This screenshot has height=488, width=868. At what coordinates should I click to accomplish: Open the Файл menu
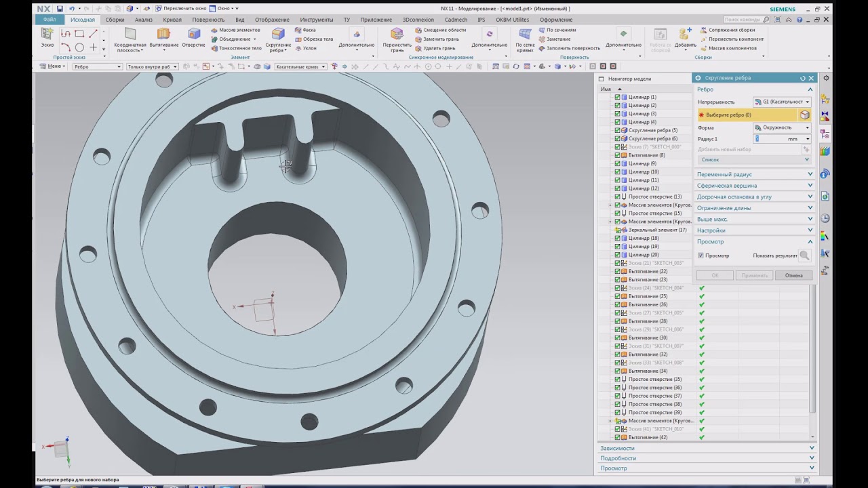coord(50,20)
